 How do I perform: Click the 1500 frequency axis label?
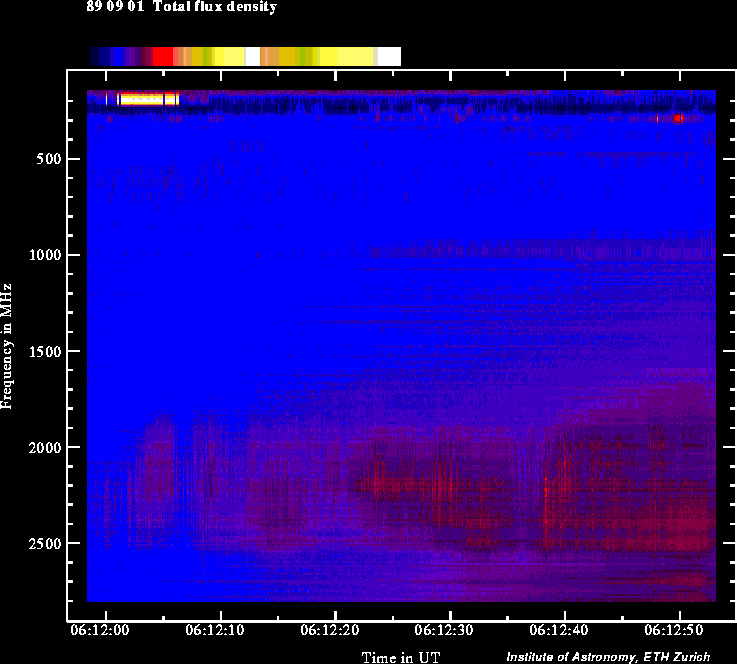coord(45,351)
